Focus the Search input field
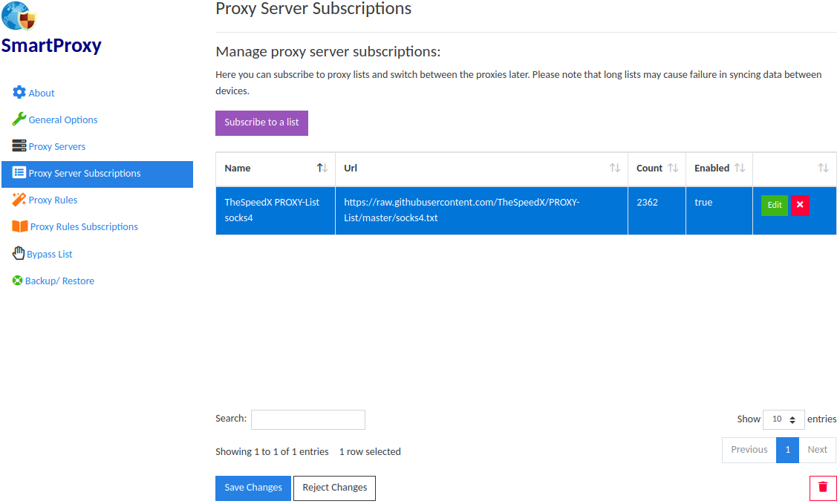 click(x=307, y=419)
